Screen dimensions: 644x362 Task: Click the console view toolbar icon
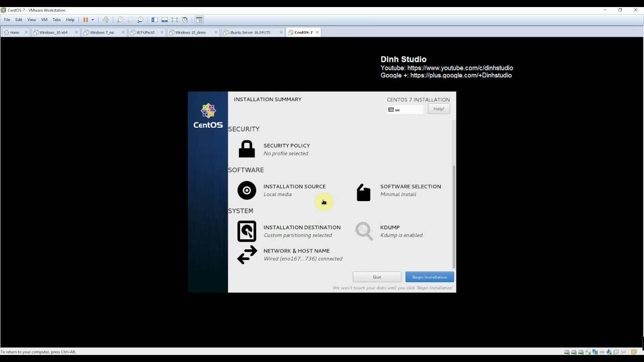199,20
